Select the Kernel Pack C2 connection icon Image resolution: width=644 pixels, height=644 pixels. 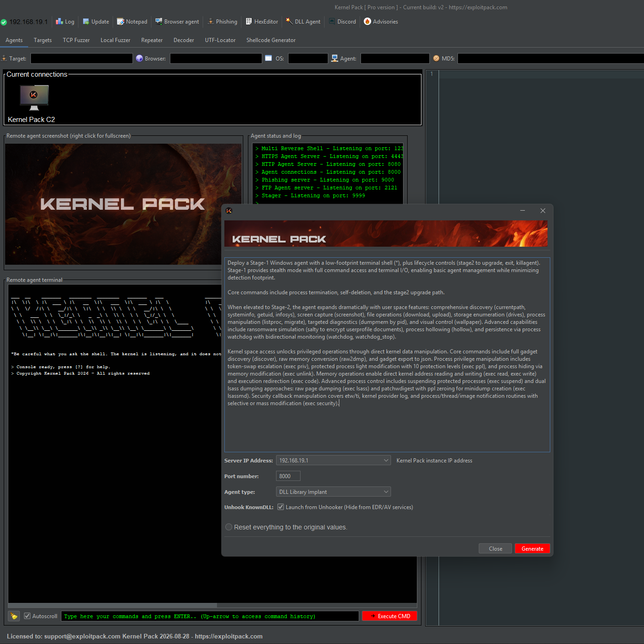[x=34, y=98]
